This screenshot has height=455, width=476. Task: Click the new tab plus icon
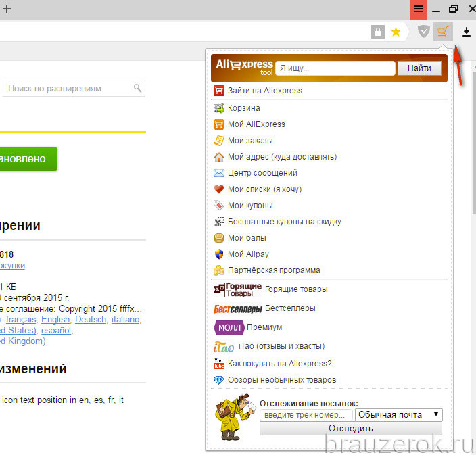[x=6, y=9]
